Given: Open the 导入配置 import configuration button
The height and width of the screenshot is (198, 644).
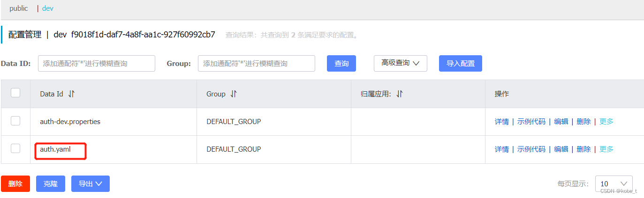Looking at the screenshot, I should tap(461, 63).
